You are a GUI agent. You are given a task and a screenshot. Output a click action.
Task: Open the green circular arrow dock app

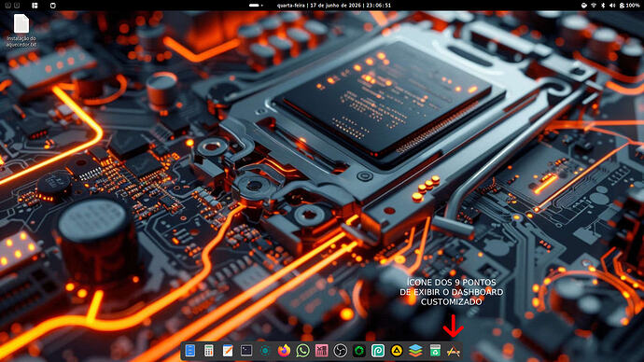359,351
